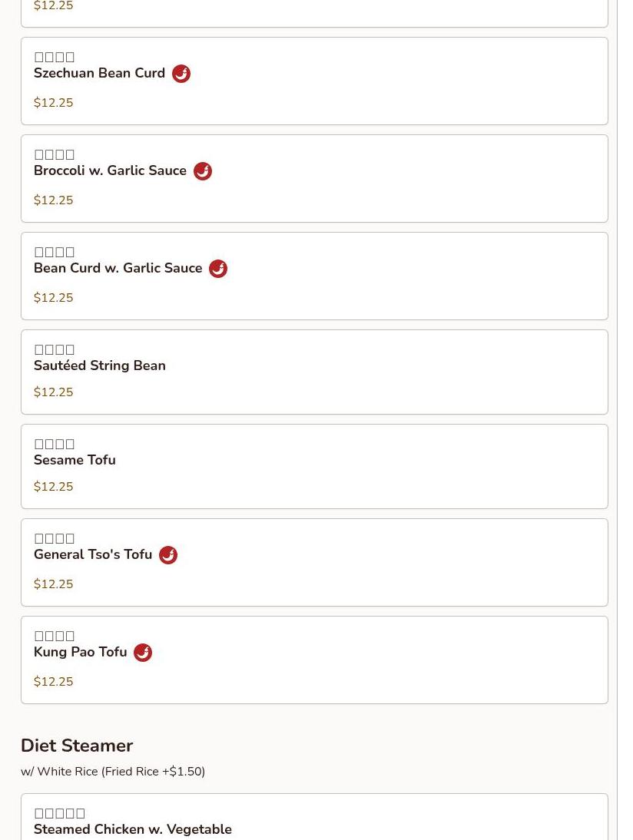
Task: Click the price under General Tso's Tofu
Action: tap(54, 584)
